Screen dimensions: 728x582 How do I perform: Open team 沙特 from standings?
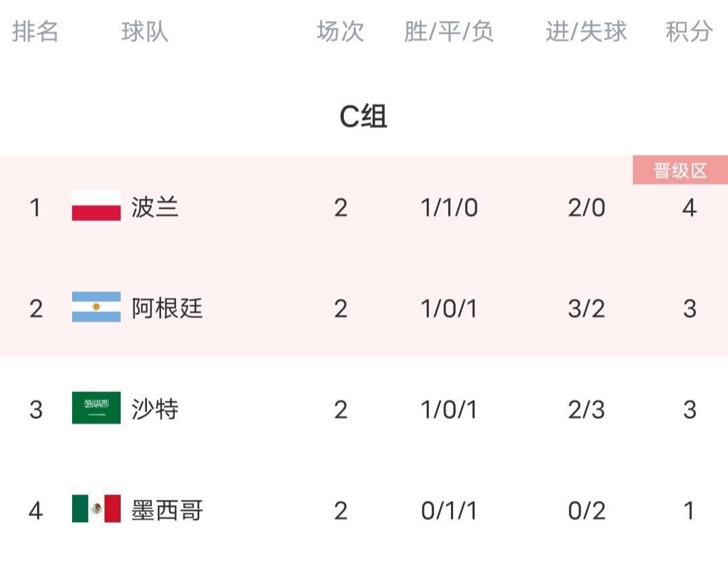(154, 410)
